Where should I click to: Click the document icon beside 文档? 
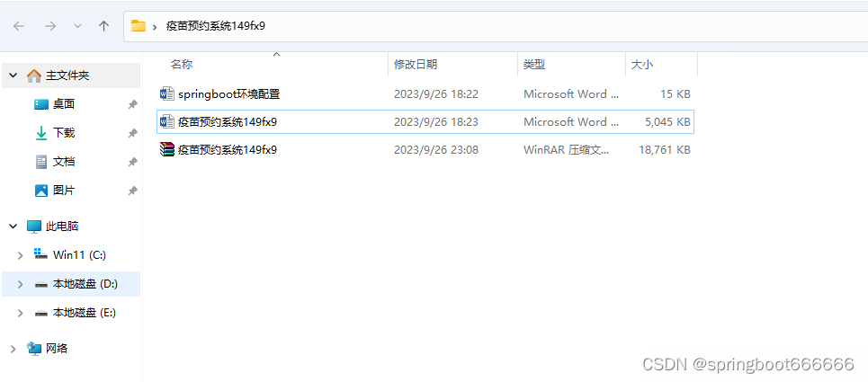click(41, 162)
